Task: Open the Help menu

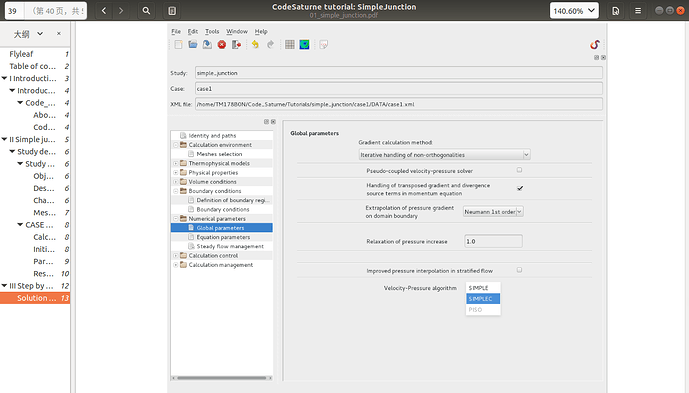Action: pyautogui.click(x=261, y=32)
